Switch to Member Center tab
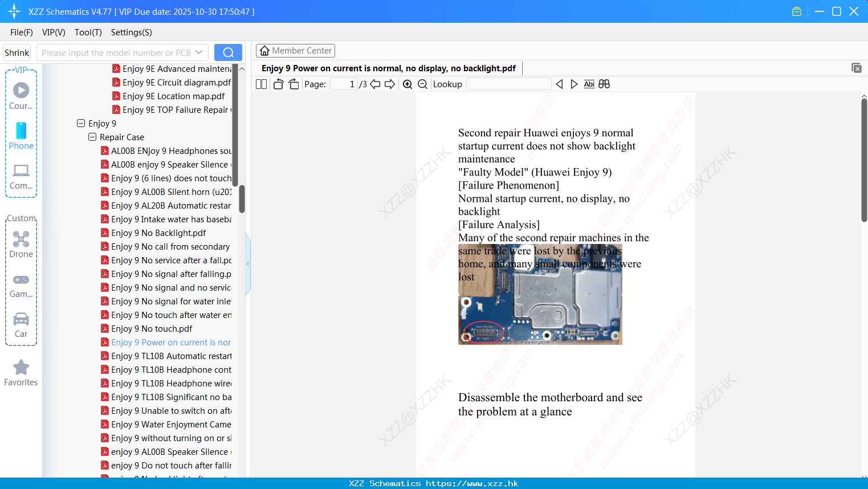Screen dimensions: 868x489 click(x=295, y=51)
